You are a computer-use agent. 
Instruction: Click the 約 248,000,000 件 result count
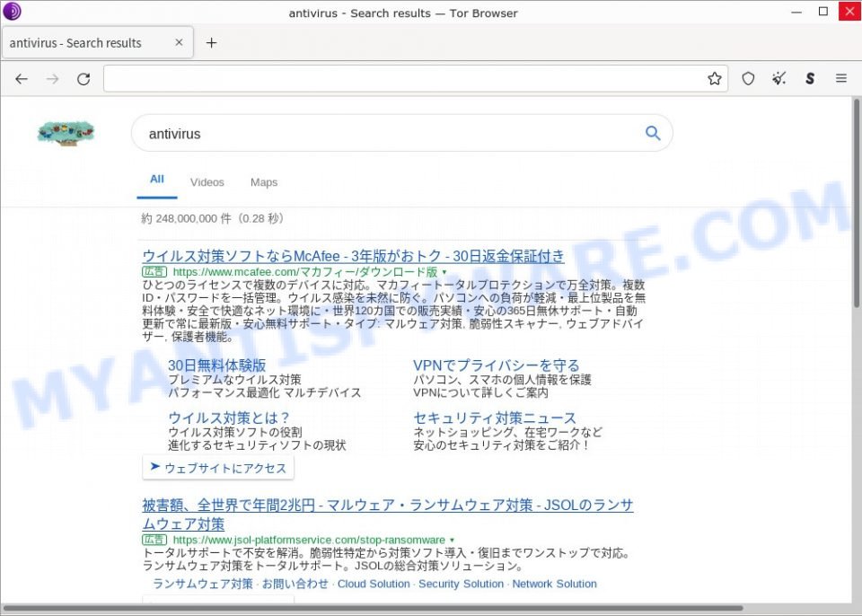[x=215, y=219]
